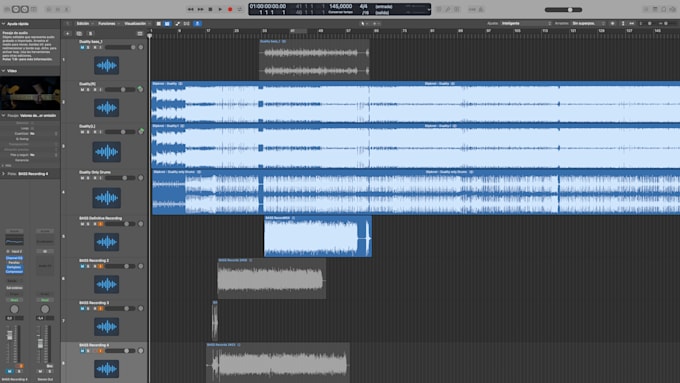Open the LCD display mode dropdown arrow

tap(428, 9)
